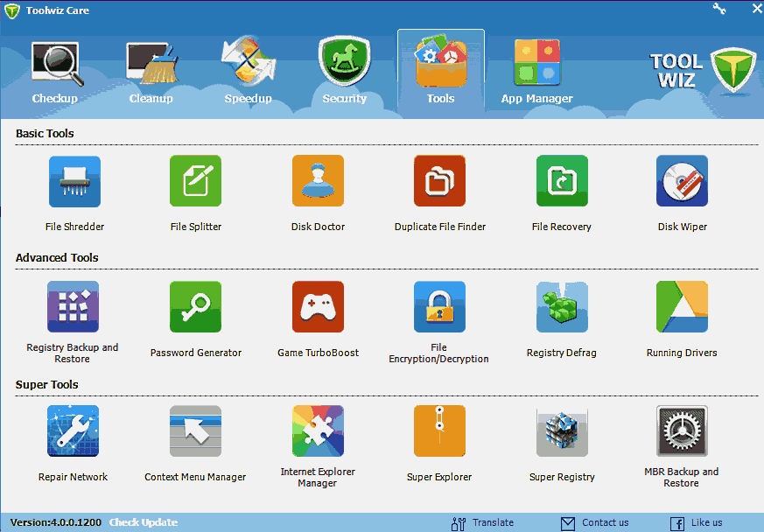Open the Password Generator icon
764x532 pixels.
(195, 307)
